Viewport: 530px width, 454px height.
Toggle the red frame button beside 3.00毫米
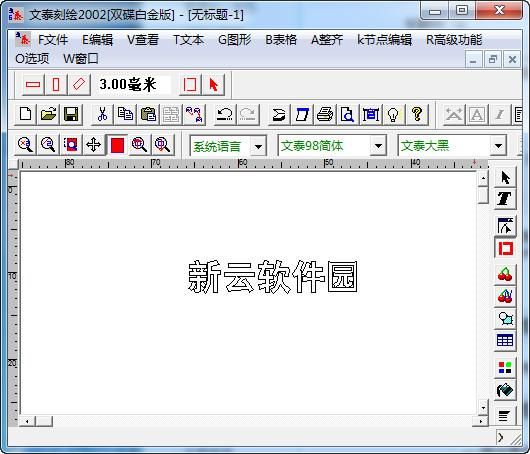[190, 85]
